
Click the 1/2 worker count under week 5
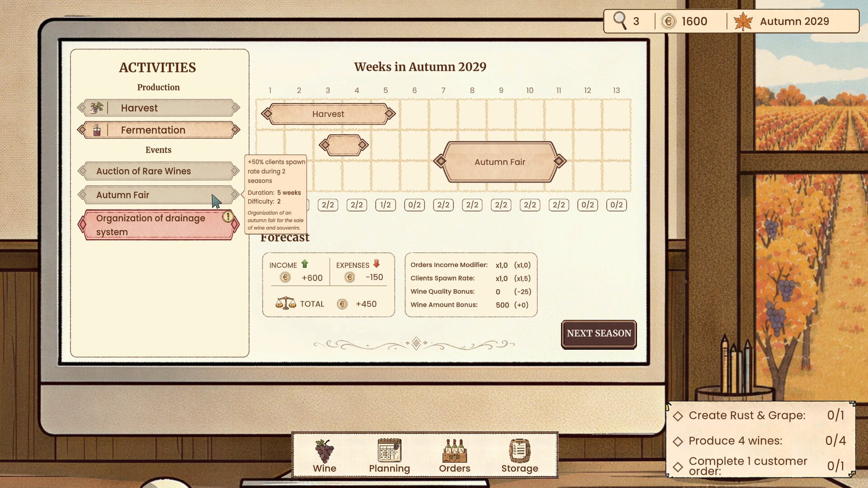coord(386,205)
